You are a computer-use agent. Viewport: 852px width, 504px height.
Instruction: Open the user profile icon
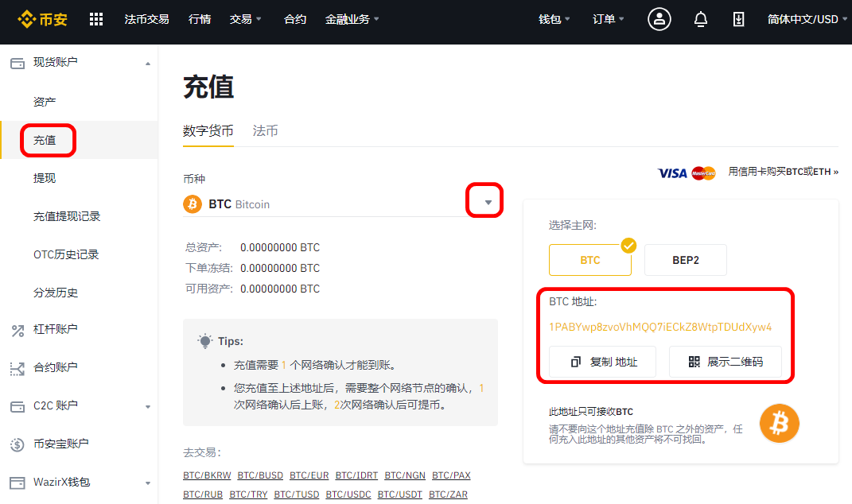click(x=659, y=20)
